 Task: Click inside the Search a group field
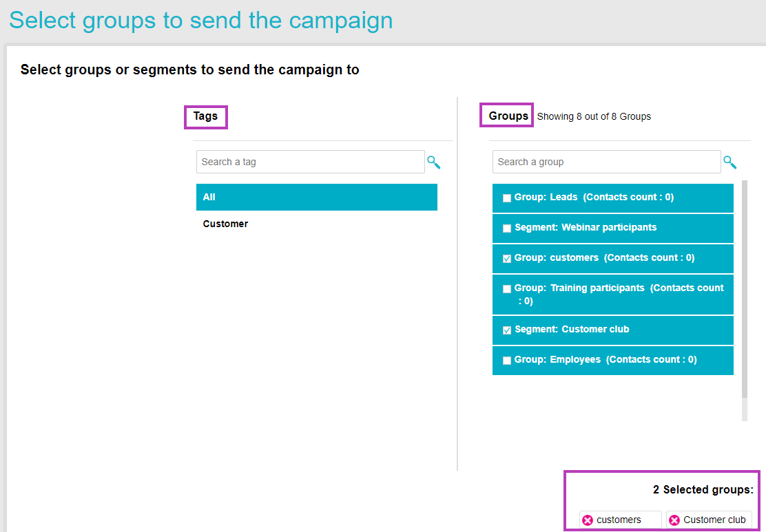[x=606, y=162]
